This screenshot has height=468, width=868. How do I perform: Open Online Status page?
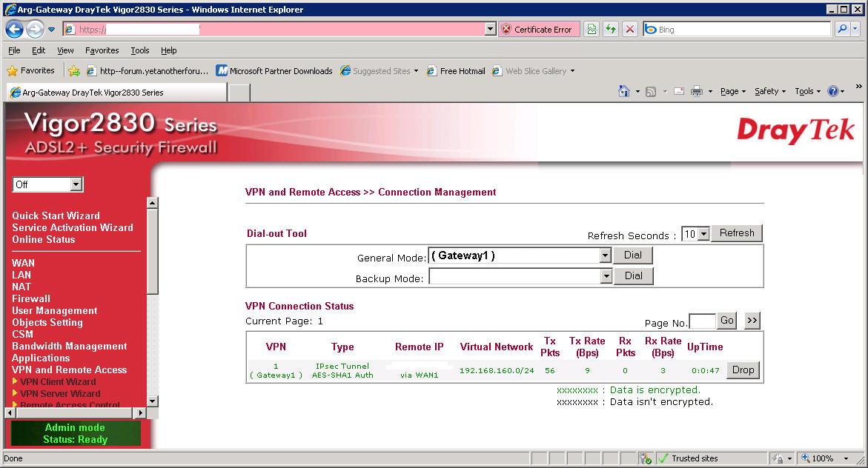point(43,239)
